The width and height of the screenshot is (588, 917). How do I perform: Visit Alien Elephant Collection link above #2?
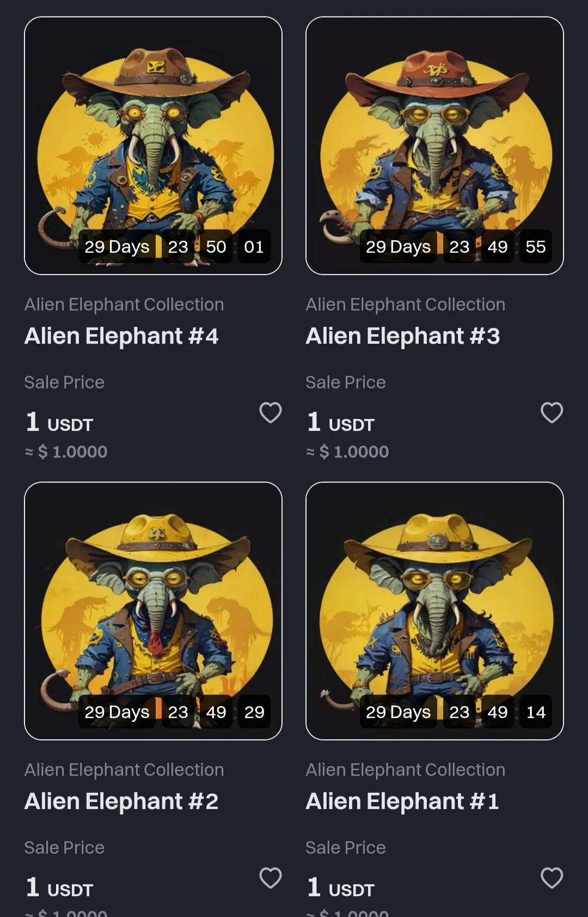click(x=124, y=770)
